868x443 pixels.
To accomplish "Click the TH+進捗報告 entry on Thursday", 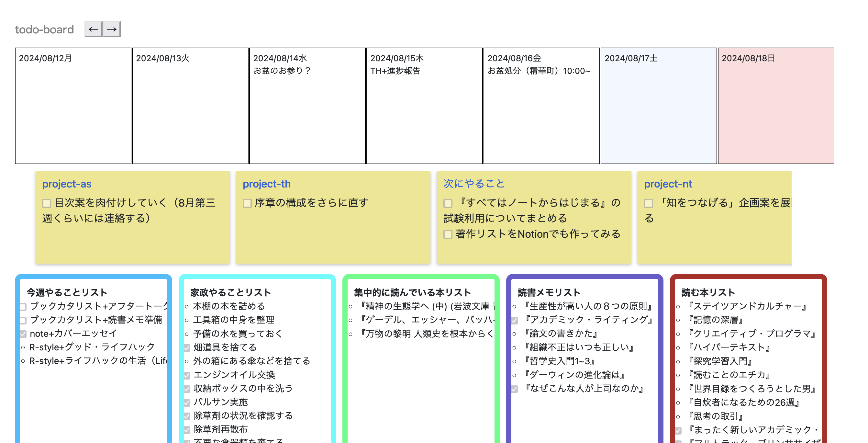I will click(x=395, y=71).
